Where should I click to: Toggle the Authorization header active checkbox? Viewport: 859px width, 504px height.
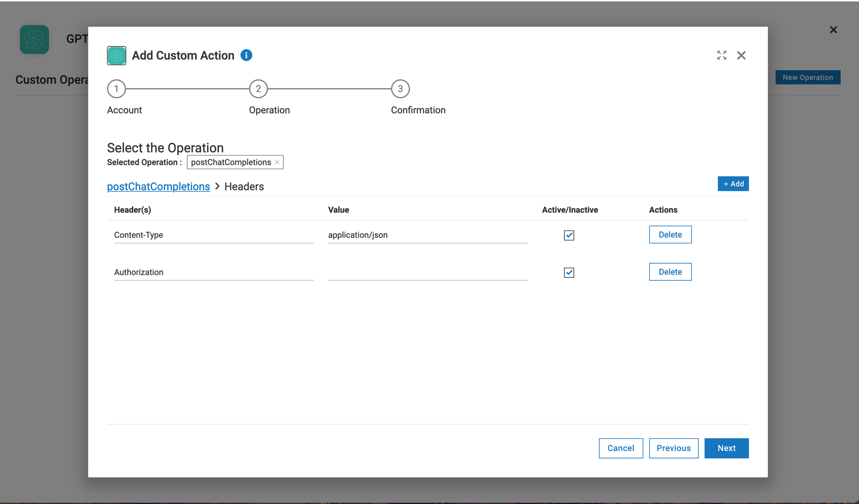[569, 273]
